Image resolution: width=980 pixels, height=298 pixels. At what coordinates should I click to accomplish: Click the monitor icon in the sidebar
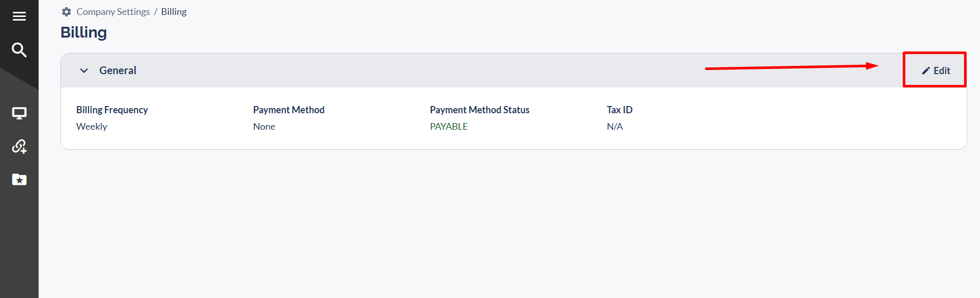pyautogui.click(x=20, y=113)
